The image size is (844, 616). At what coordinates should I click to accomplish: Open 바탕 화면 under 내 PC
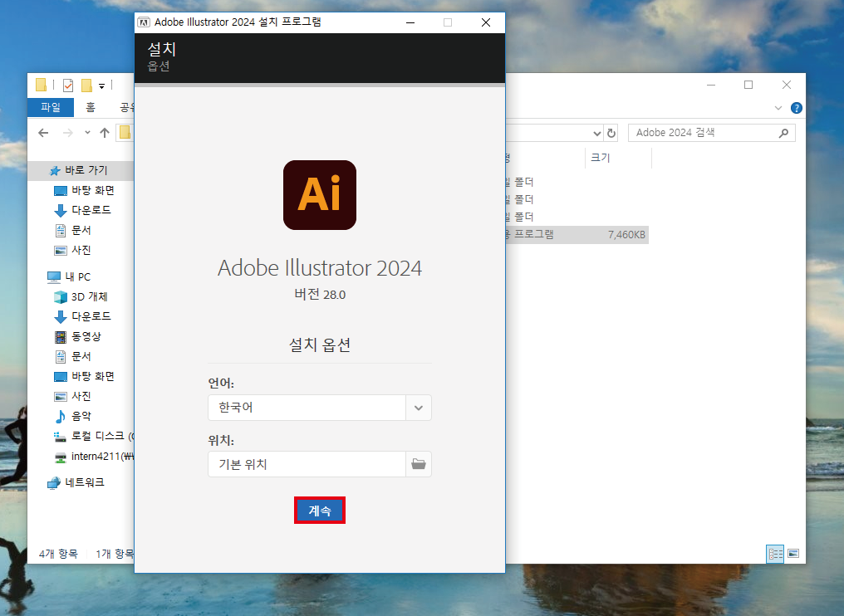tap(84, 376)
